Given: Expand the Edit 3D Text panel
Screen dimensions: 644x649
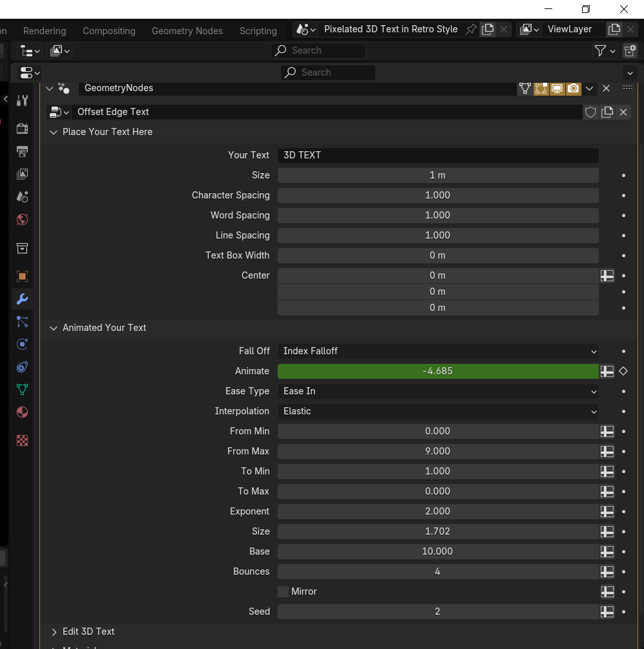Looking at the screenshot, I should 54,632.
